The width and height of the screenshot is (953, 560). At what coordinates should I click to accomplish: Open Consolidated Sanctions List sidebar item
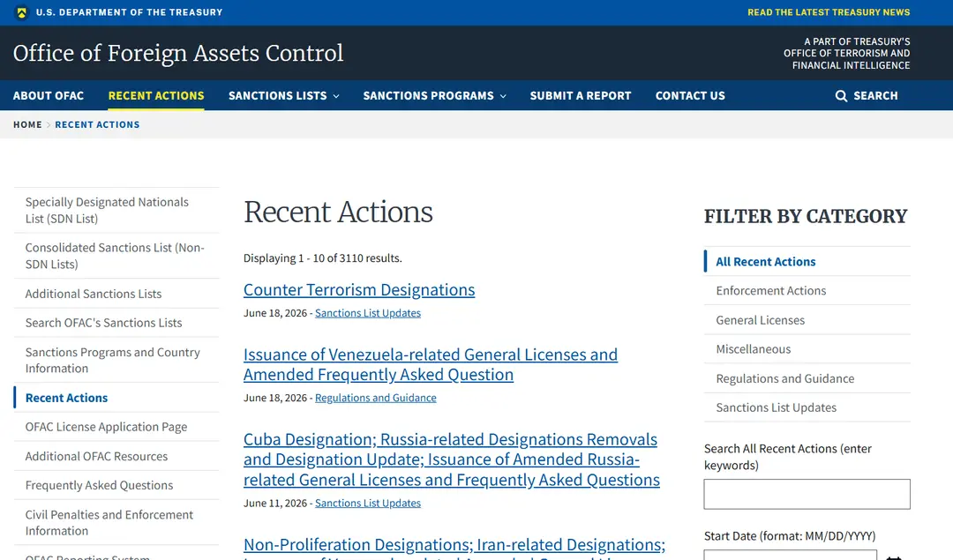(x=116, y=256)
